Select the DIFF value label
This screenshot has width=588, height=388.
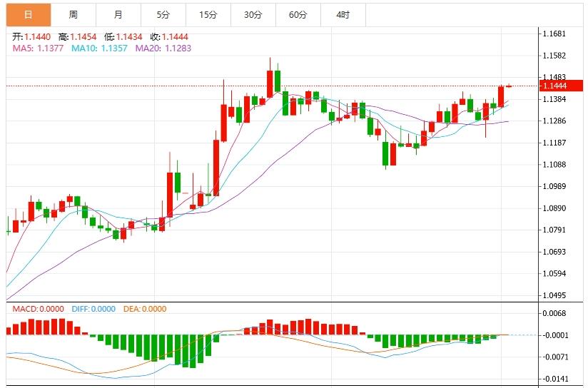93,309
